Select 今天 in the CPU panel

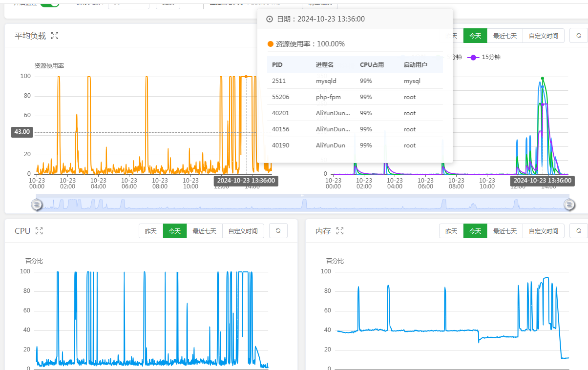tap(175, 231)
